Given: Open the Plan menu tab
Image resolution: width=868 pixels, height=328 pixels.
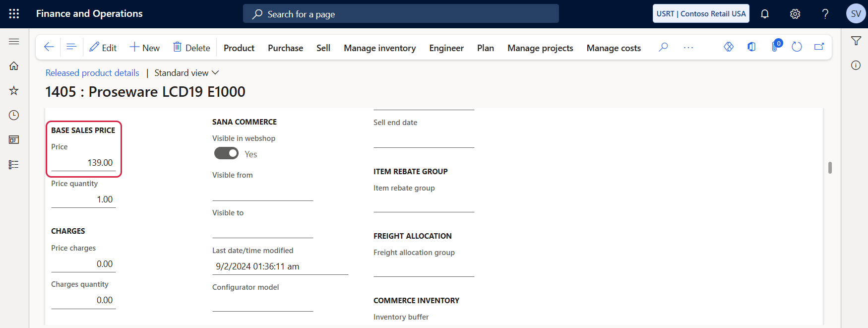Looking at the screenshot, I should click(486, 48).
